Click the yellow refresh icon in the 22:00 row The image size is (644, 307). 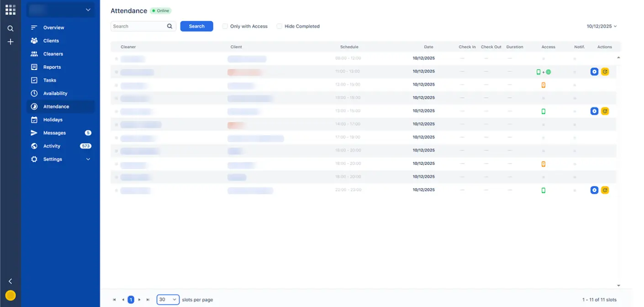tap(605, 190)
